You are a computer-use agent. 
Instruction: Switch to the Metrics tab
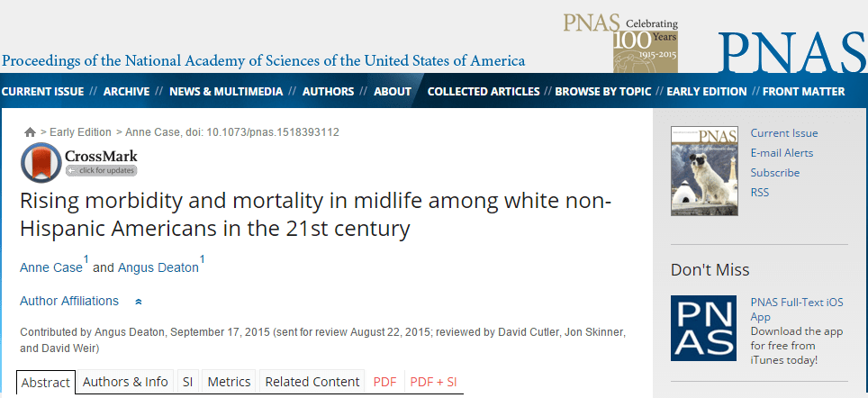(x=230, y=382)
